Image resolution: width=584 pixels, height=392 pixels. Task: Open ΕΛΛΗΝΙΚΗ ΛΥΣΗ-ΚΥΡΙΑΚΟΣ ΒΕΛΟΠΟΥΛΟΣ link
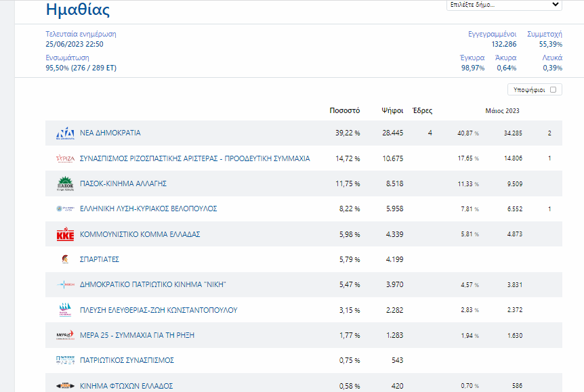148,209
